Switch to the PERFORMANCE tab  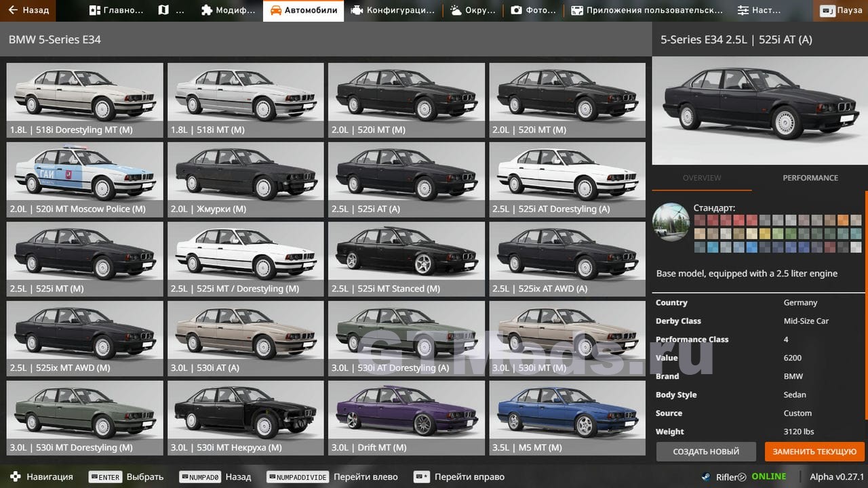click(810, 178)
